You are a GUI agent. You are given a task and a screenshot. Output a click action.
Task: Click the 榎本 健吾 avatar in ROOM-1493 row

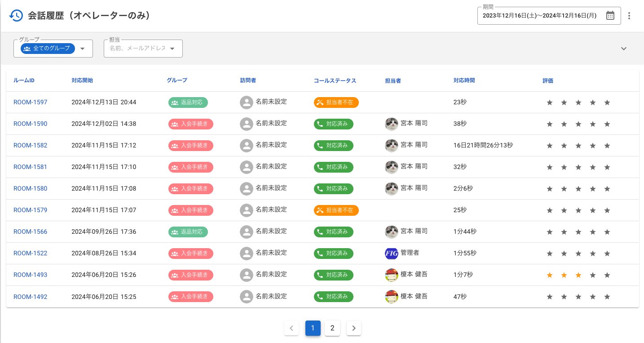[x=392, y=275]
